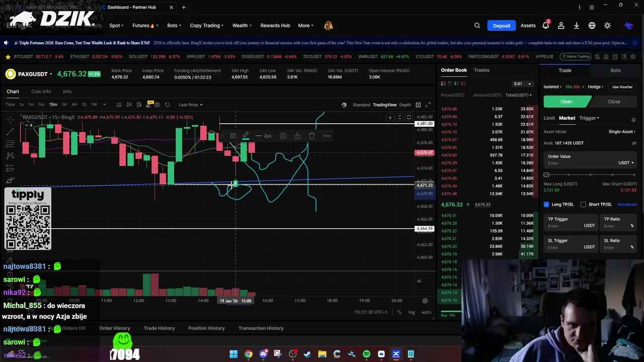Open the Transaction History tab
644x362 pixels.
click(261, 328)
